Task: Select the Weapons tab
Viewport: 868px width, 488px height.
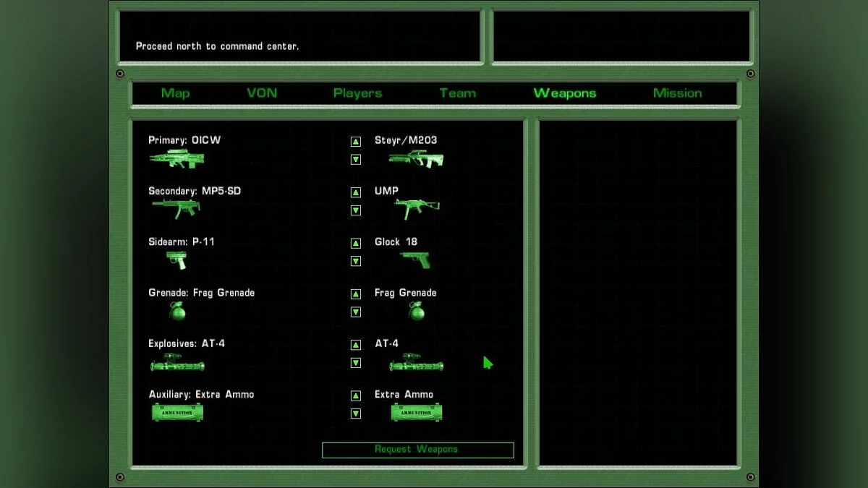Action: click(x=565, y=93)
